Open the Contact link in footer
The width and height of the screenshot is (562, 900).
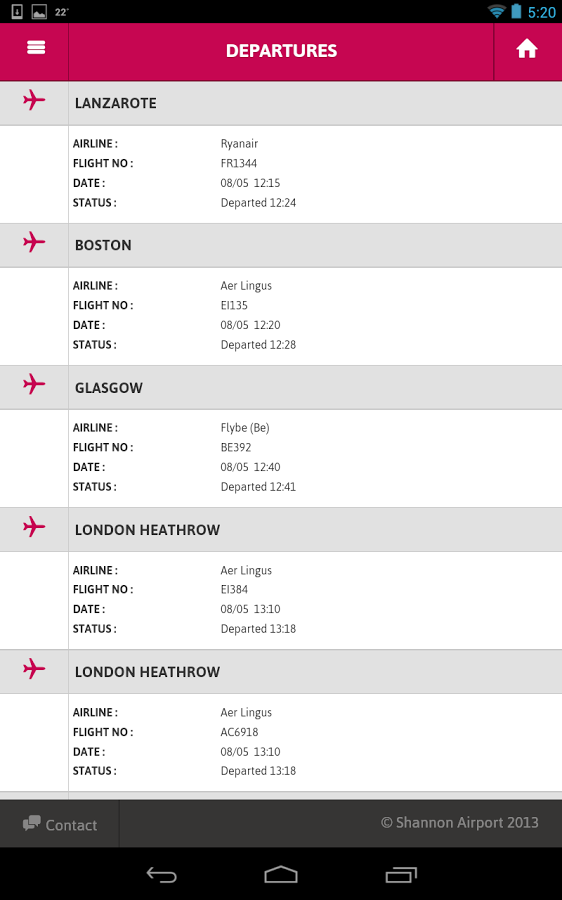(60, 824)
